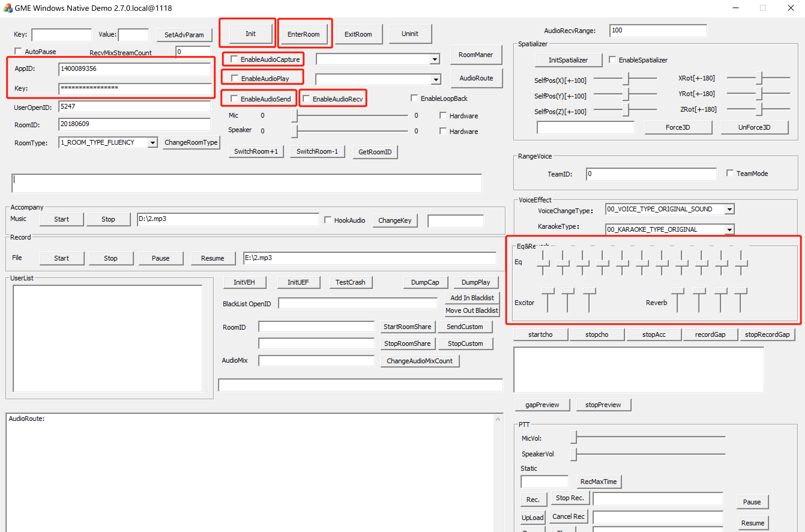Tick the TeamMode checkbox

(x=730, y=173)
